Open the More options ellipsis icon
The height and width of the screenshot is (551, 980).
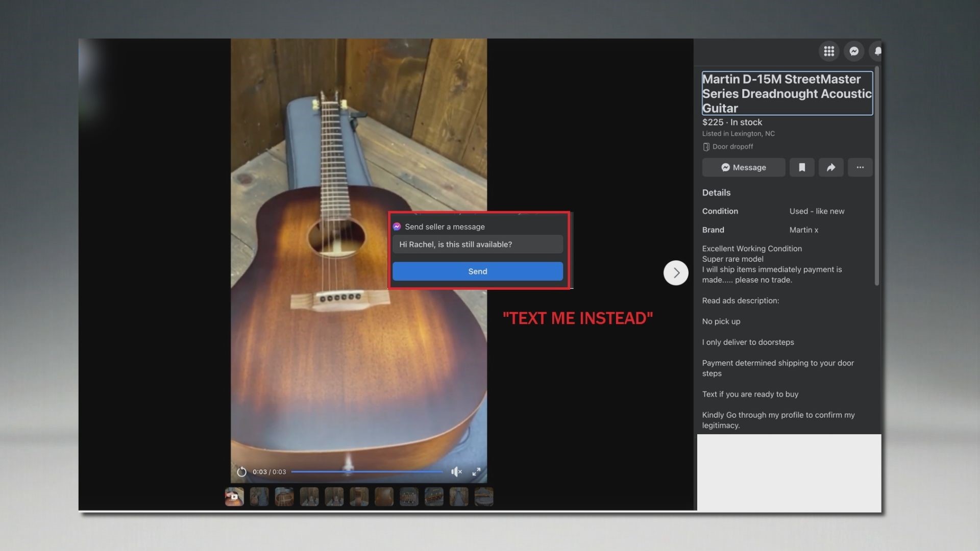[x=860, y=167]
